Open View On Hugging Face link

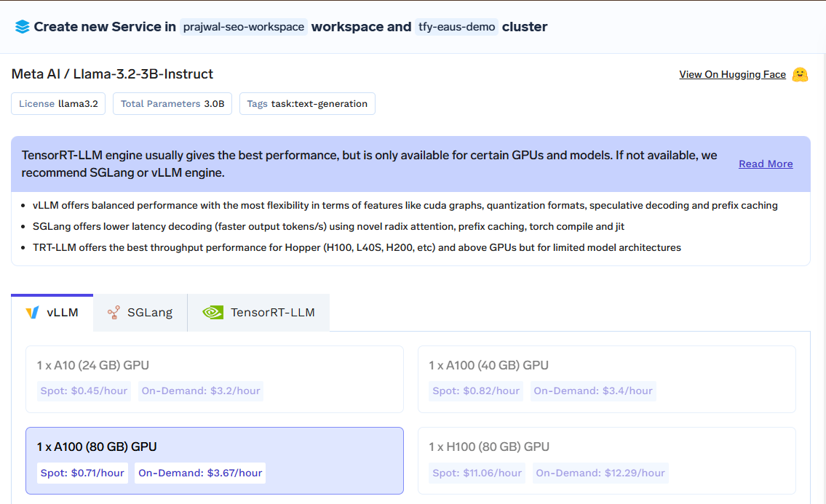pyautogui.click(x=732, y=75)
